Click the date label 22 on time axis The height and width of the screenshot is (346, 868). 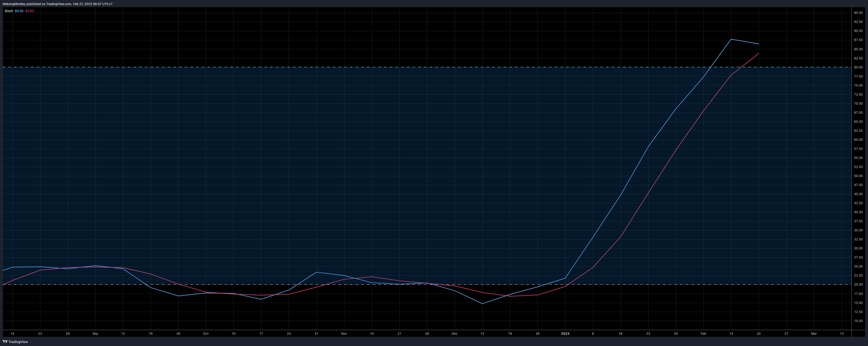coord(40,334)
